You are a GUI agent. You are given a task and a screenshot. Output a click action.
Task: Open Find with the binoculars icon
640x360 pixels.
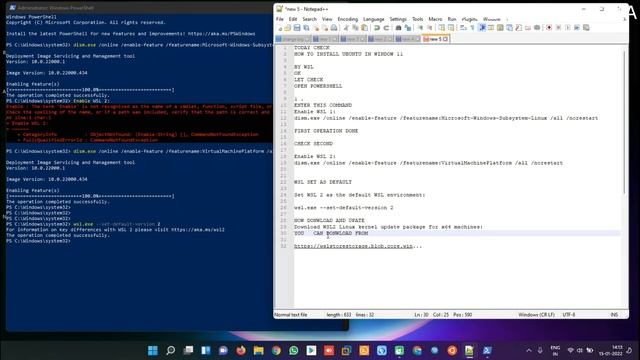point(398,28)
